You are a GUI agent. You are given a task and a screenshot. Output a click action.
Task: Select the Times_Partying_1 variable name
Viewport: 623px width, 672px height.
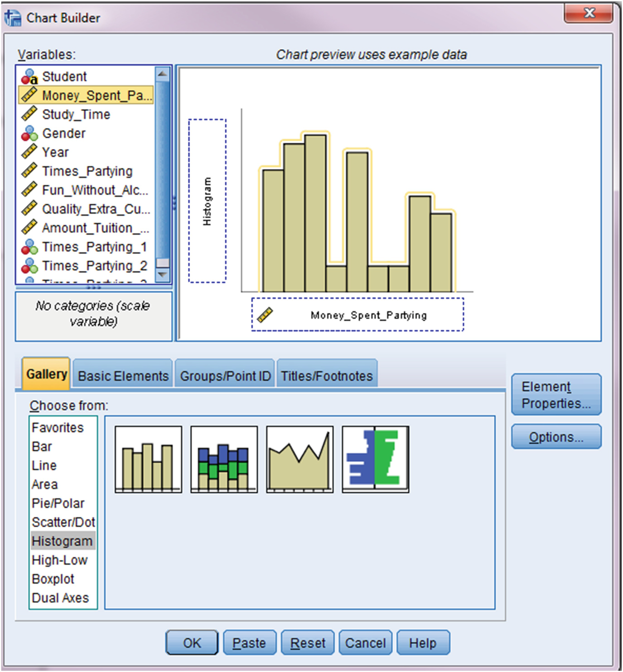95,247
